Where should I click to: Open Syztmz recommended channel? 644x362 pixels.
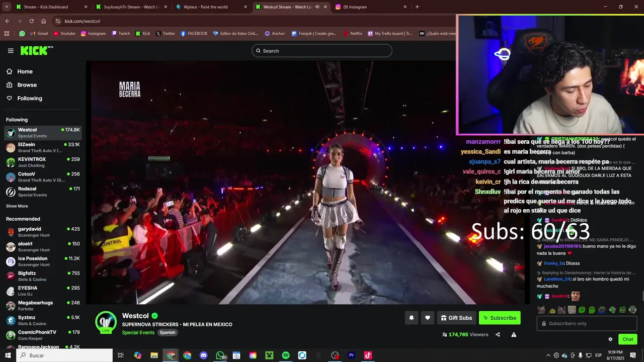coord(43,320)
